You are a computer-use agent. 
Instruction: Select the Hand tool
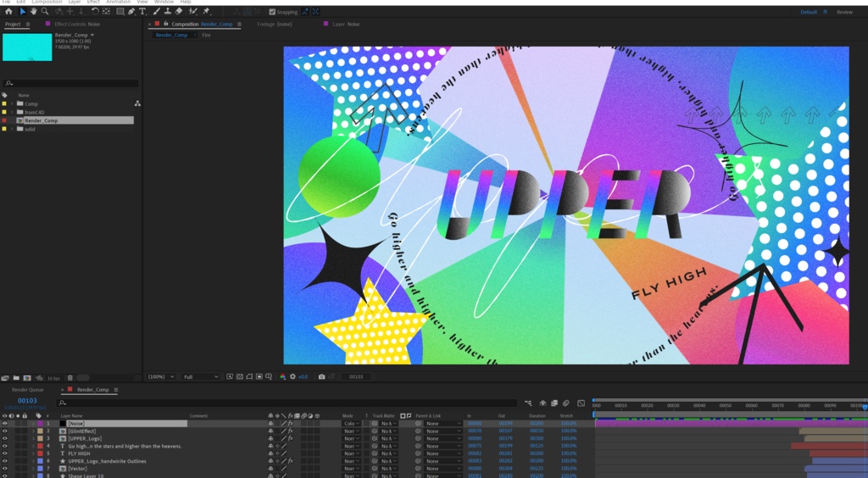click(x=34, y=11)
